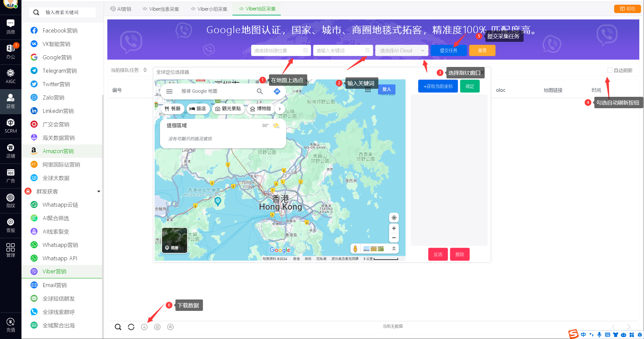
Task: Click the 飯店 hotels chip on map
Action: tap(198, 109)
